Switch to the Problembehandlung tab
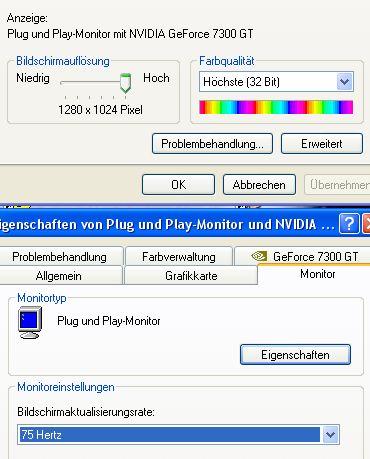 pyautogui.click(x=61, y=256)
